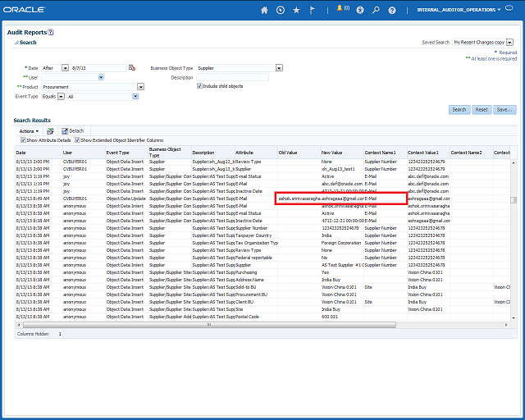
Task: Toggle Include child objects checkbox
Action: 199,86
